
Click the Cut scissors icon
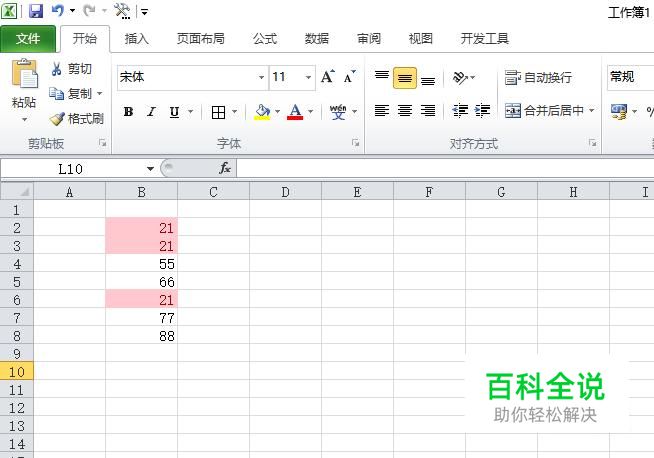tap(56, 68)
